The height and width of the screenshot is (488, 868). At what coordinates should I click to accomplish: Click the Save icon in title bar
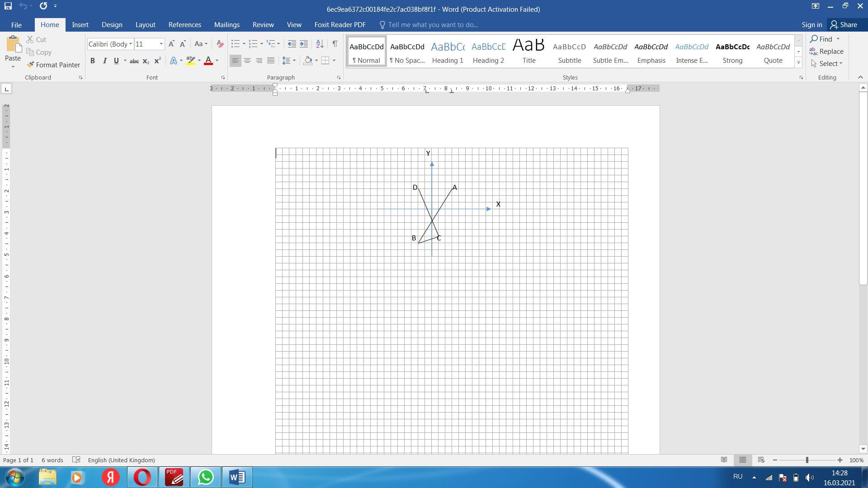pyautogui.click(x=8, y=6)
